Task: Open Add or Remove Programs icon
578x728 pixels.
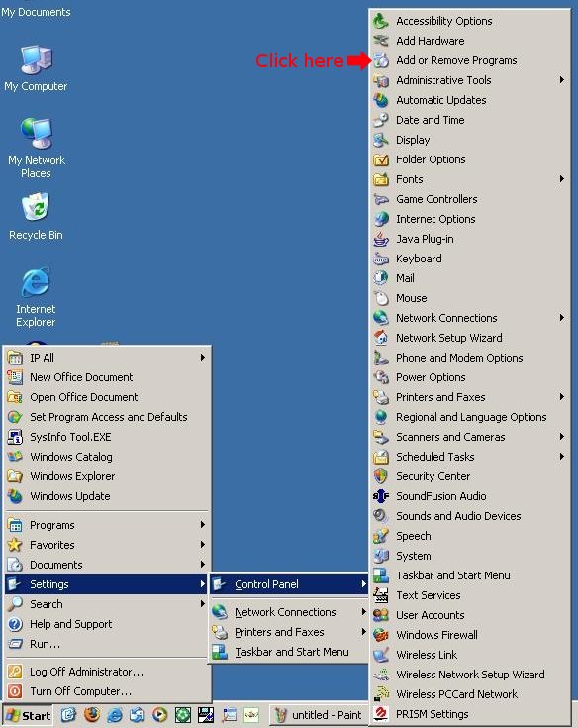Action: [381, 60]
